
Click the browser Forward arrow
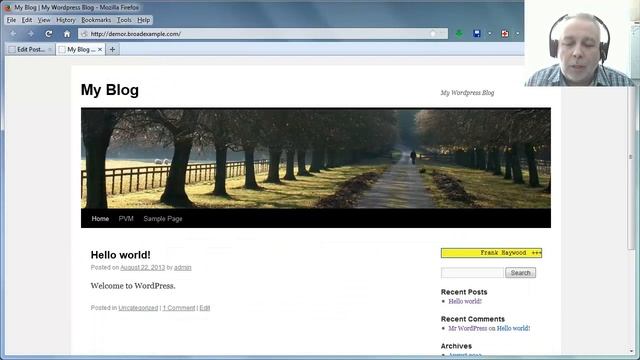point(31,34)
